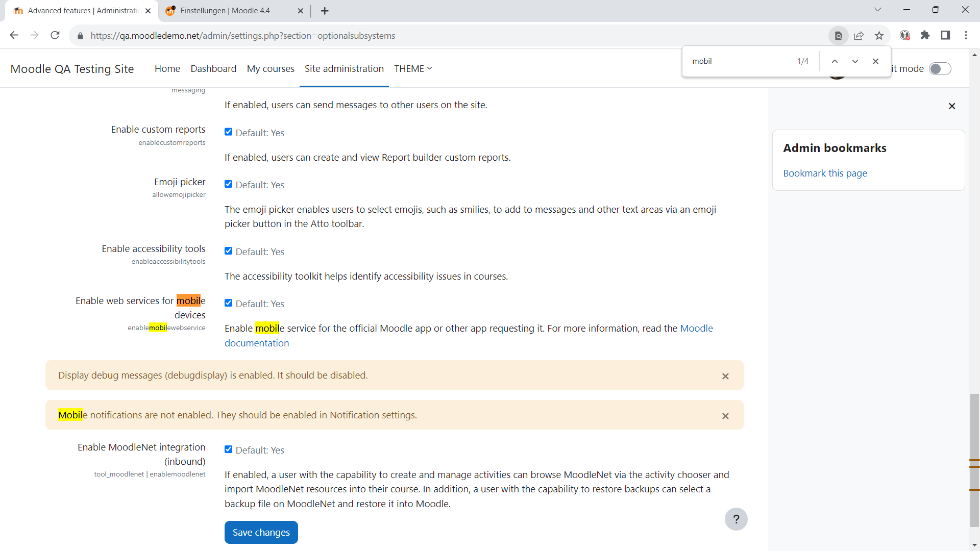
Task: Expand the THEME menu
Action: coord(413,68)
